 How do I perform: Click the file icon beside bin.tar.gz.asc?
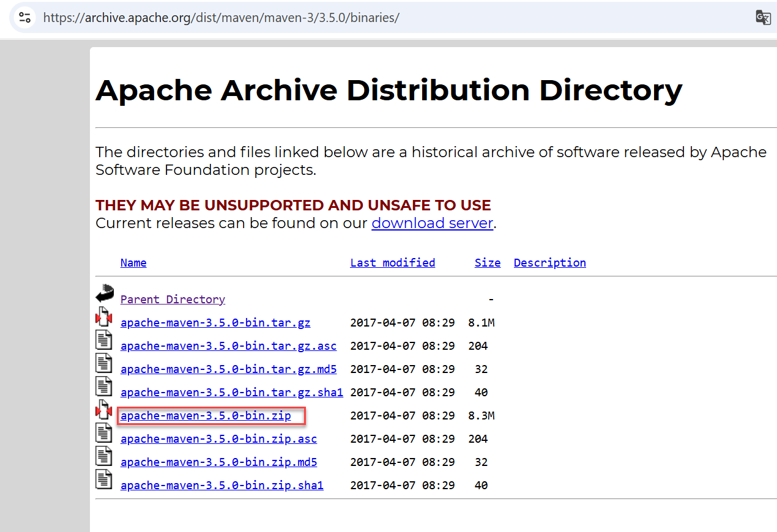tap(104, 340)
